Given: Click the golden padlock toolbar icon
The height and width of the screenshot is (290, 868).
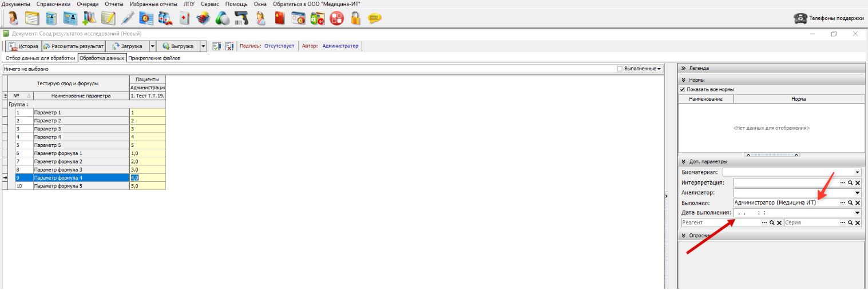Looking at the screenshot, I should point(355,18).
